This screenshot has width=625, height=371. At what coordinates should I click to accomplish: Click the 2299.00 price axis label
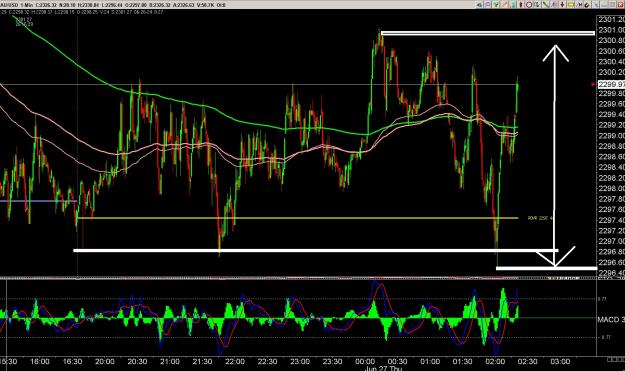point(611,135)
